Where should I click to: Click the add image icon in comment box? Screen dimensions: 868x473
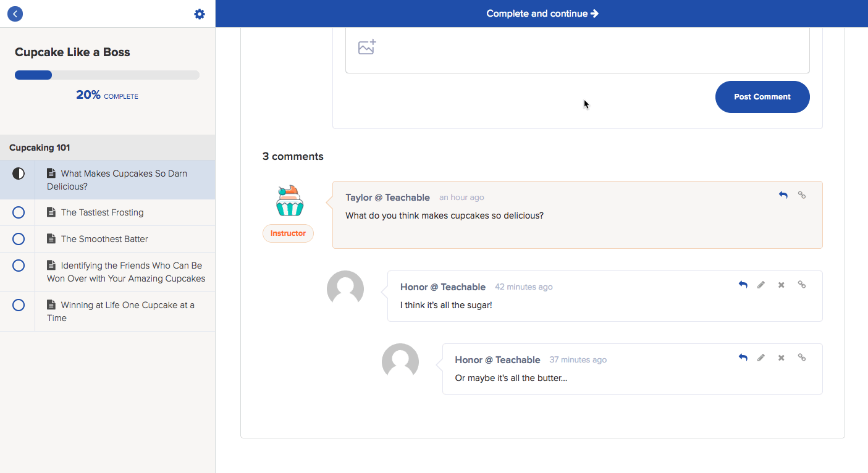367,47
